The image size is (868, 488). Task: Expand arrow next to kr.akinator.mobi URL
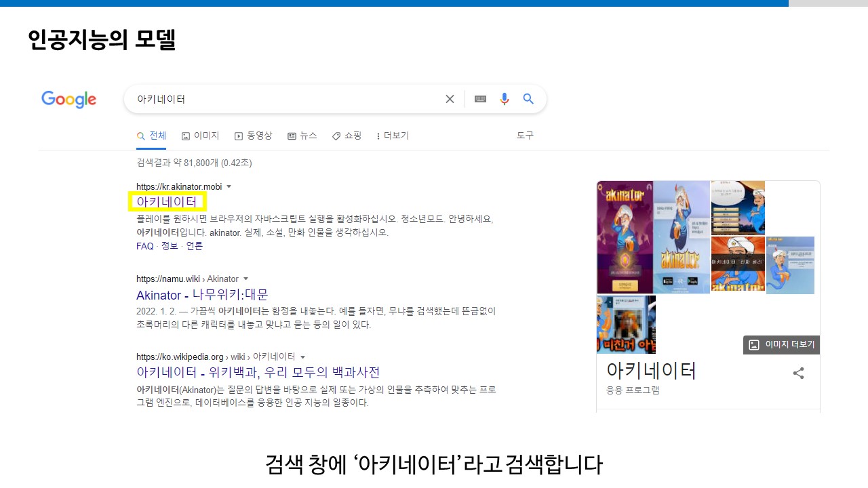229,186
